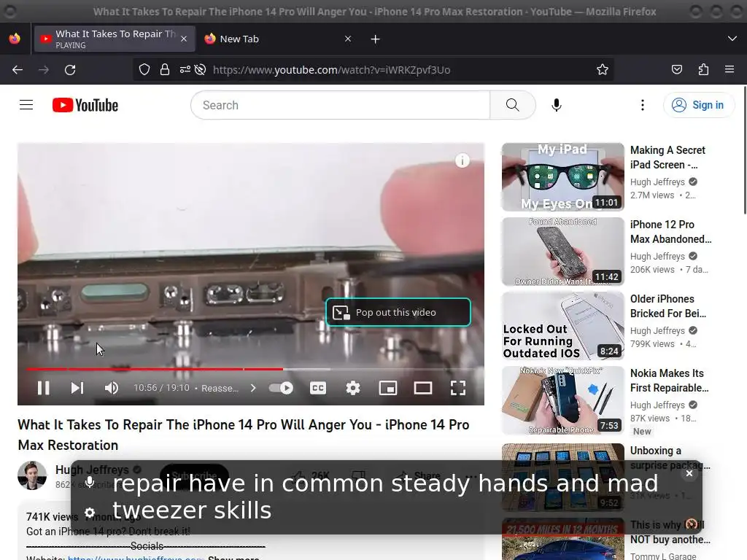
Task: Click the autoplay blocked icon in address bar
Action: point(200,69)
